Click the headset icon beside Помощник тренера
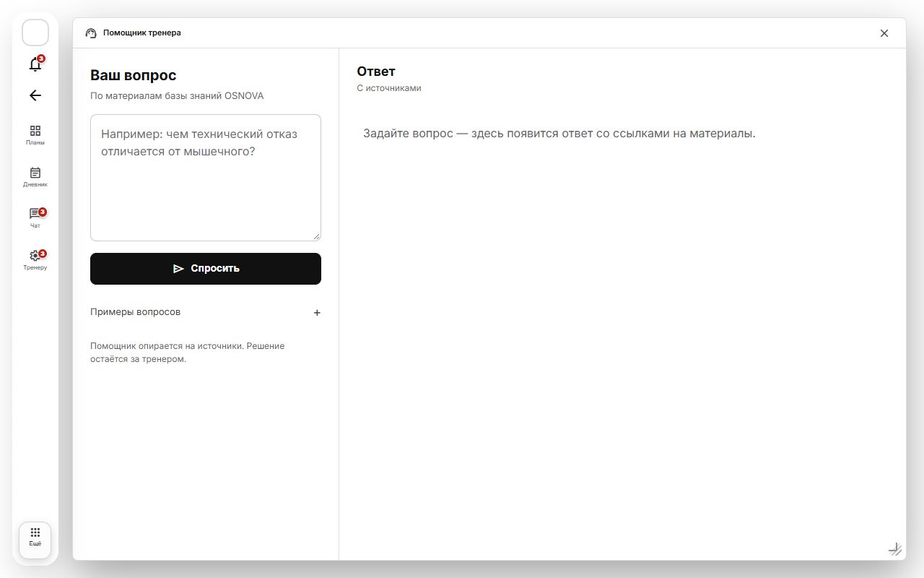 [x=91, y=33]
